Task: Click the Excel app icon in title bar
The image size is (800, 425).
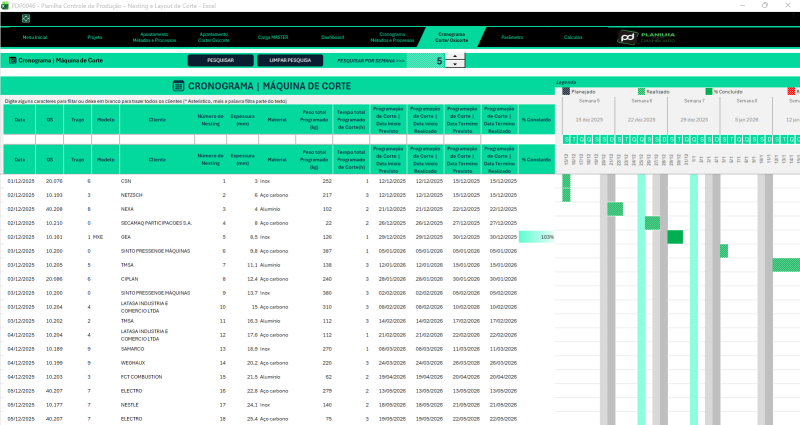Action: tap(7, 5)
